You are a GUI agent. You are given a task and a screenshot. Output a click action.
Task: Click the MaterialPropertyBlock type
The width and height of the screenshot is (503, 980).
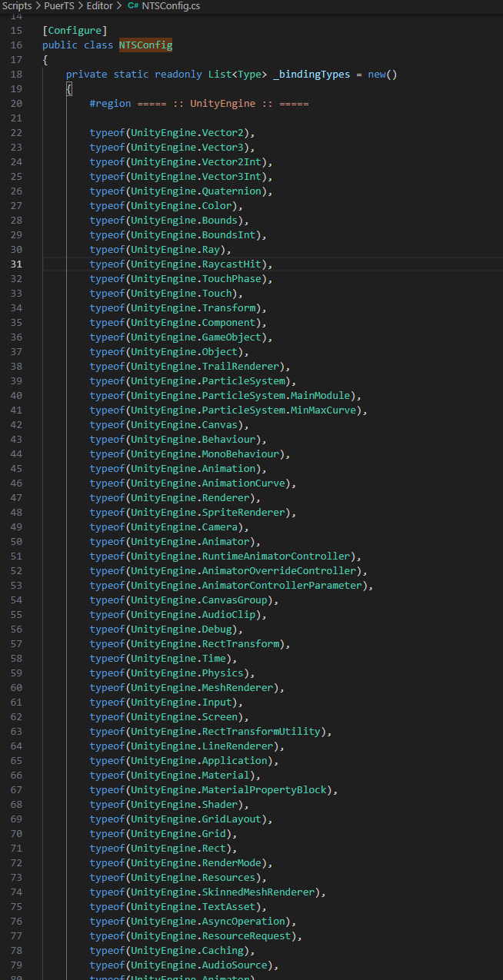click(264, 790)
